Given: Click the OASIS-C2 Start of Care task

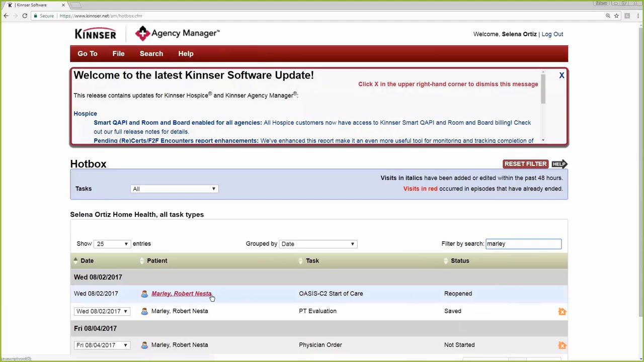Looking at the screenshot, I should 331,294.
